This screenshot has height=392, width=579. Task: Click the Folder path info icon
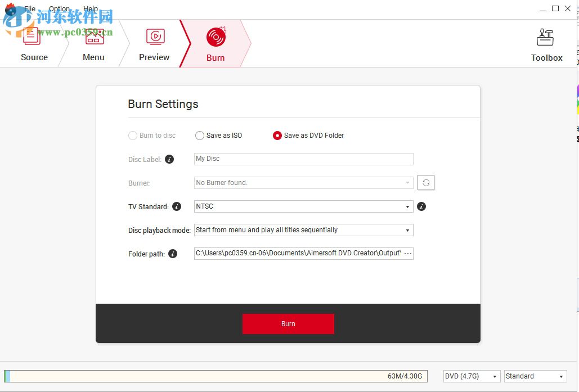pos(172,254)
